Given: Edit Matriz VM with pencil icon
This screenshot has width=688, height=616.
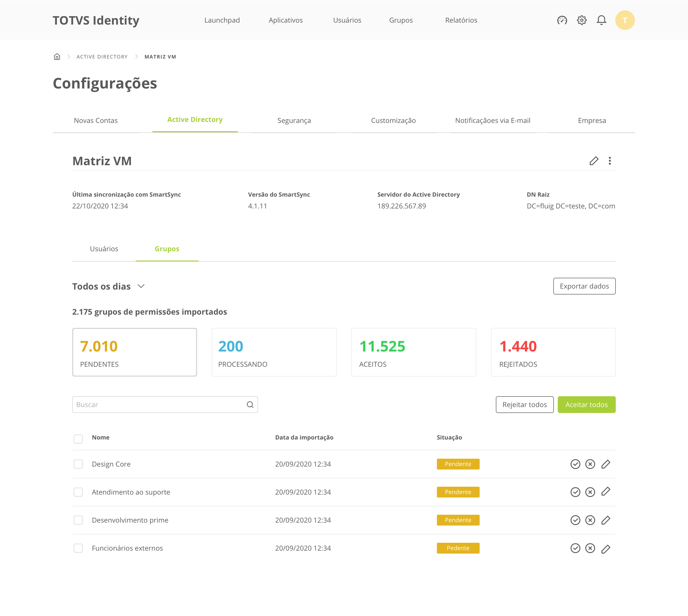Looking at the screenshot, I should point(594,161).
